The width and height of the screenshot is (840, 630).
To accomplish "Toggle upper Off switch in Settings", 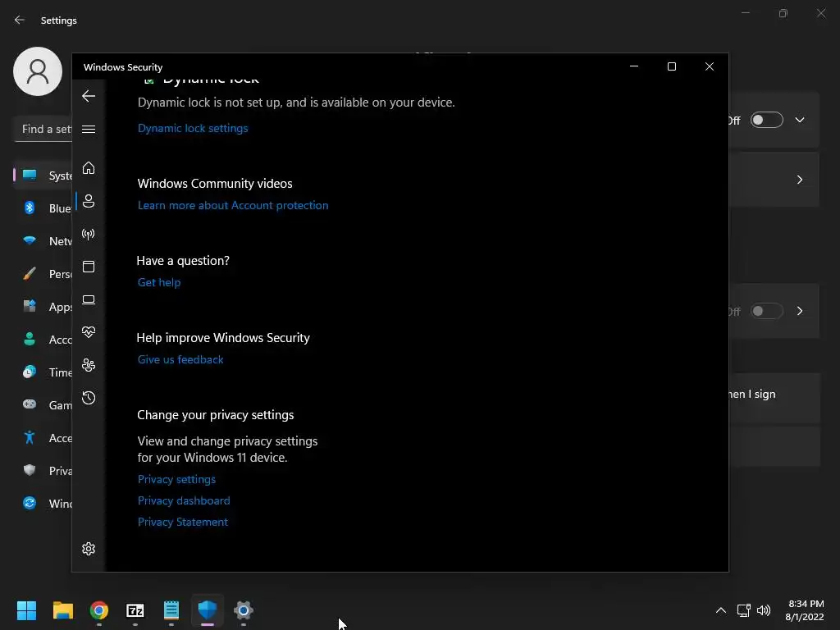I will pyautogui.click(x=767, y=120).
